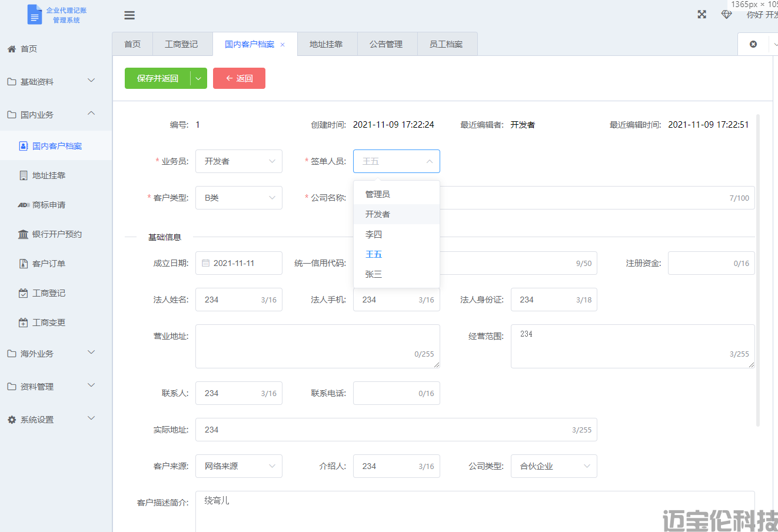Click the hamburger menu collapse icon

[x=129, y=15]
